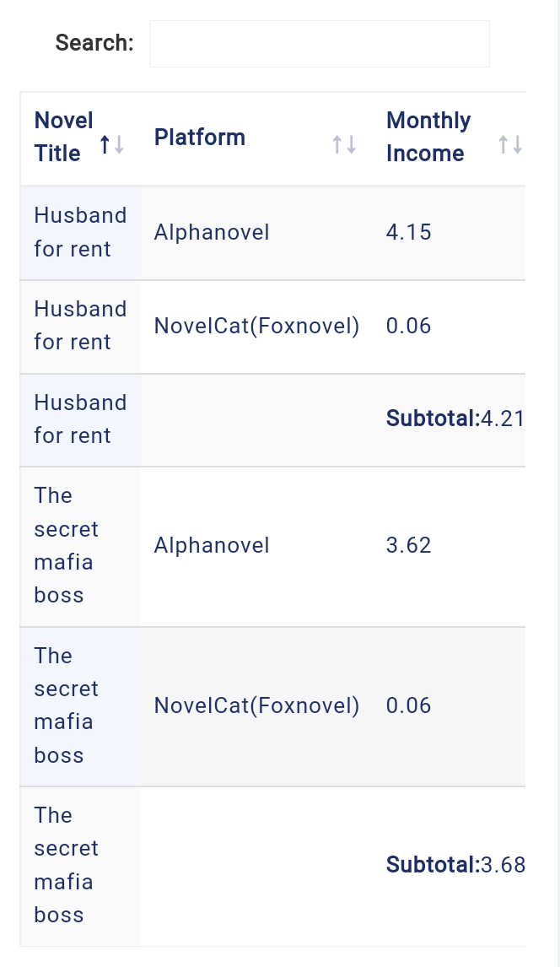Click the Platform column header
This screenshot has height=967, width=560.
(x=256, y=138)
